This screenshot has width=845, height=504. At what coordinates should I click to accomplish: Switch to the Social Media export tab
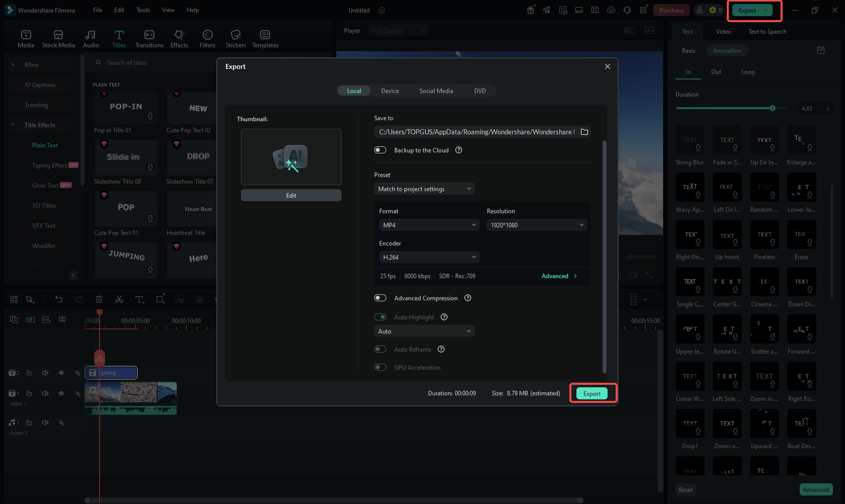click(436, 91)
